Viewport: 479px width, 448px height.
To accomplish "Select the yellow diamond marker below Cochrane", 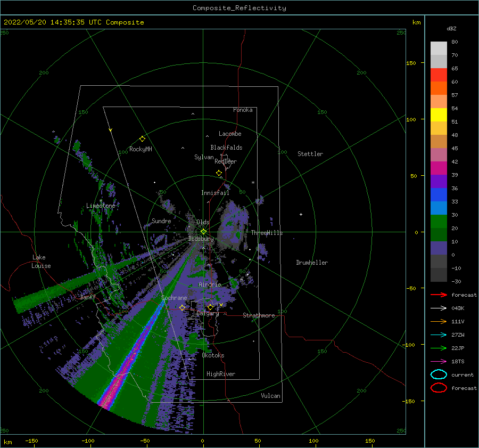I will 183,307.
